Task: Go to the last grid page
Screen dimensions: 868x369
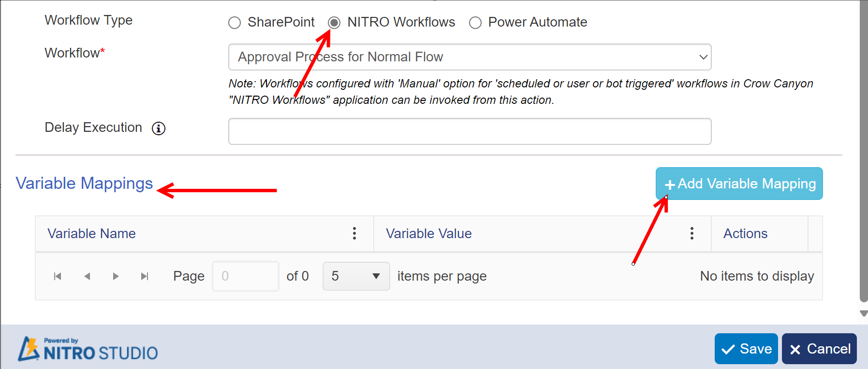Action: pyautogui.click(x=145, y=276)
